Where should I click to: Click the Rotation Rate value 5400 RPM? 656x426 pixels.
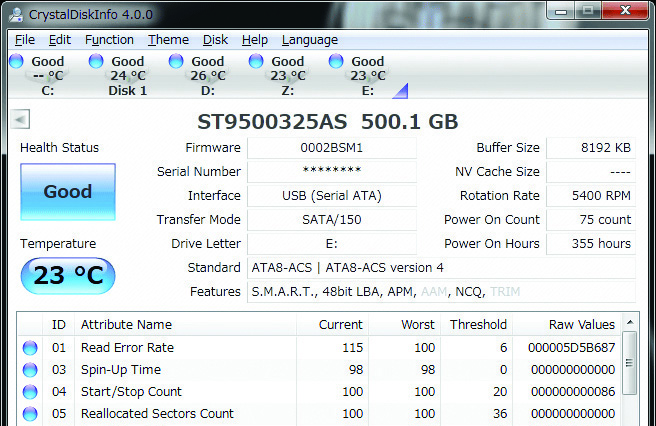coord(591,195)
